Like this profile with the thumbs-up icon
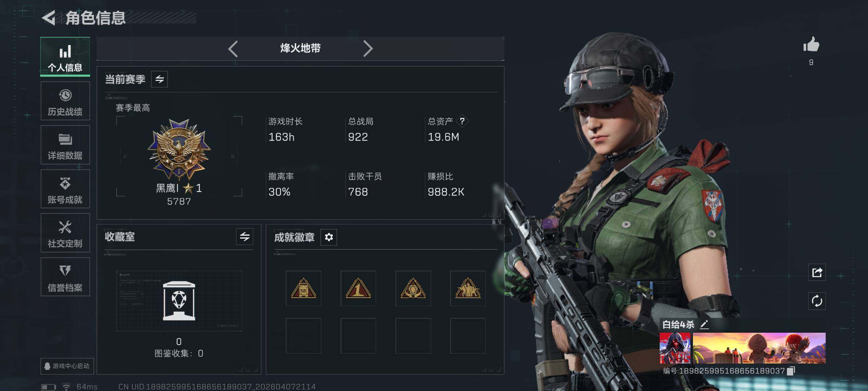The image size is (868, 391). click(811, 45)
